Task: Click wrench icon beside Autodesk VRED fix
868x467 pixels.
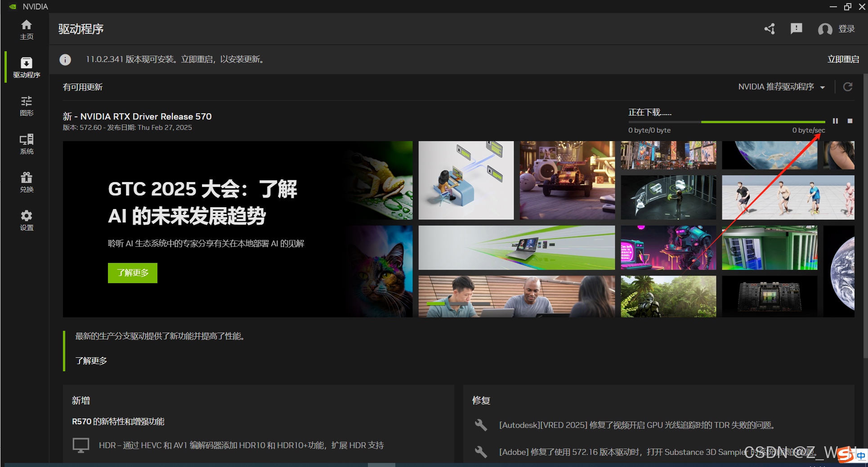Action: pyautogui.click(x=481, y=425)
